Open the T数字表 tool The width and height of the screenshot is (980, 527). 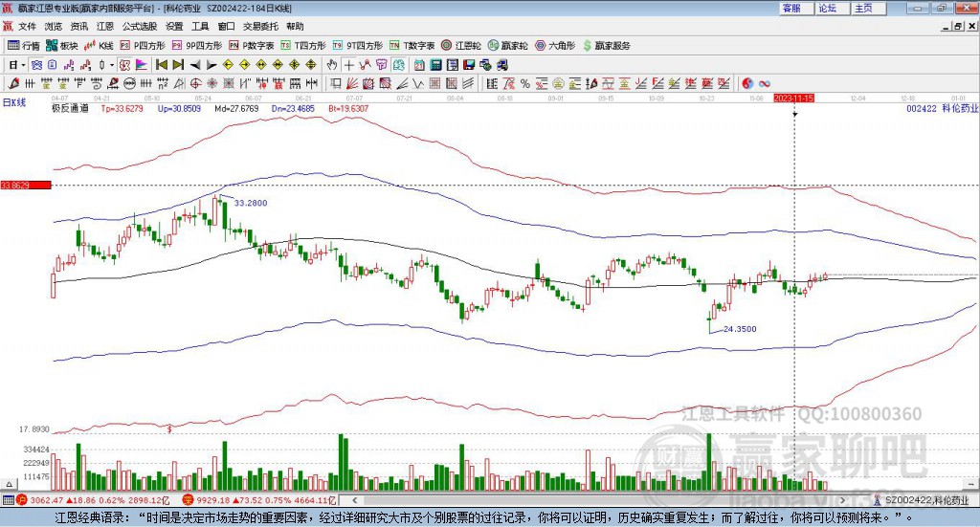click(x=412, y=45)
